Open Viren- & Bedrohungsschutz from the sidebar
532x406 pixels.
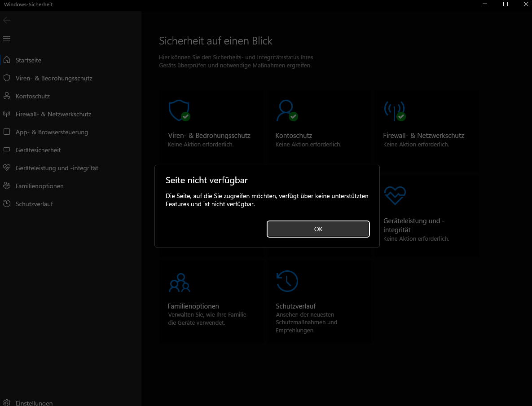[70, 78]
